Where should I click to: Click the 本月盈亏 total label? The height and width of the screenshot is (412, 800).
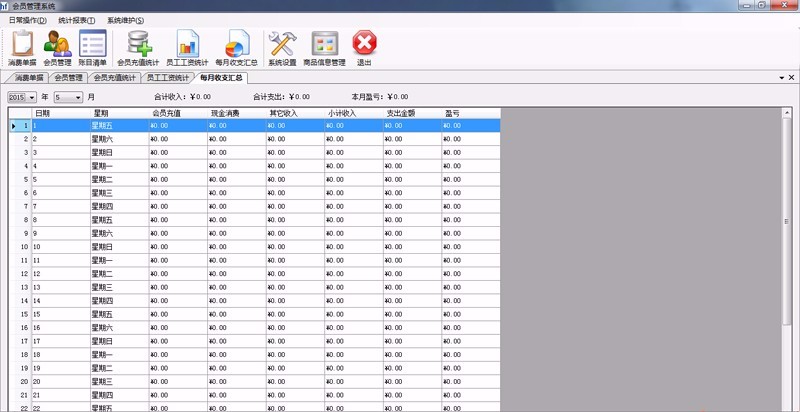380,97
